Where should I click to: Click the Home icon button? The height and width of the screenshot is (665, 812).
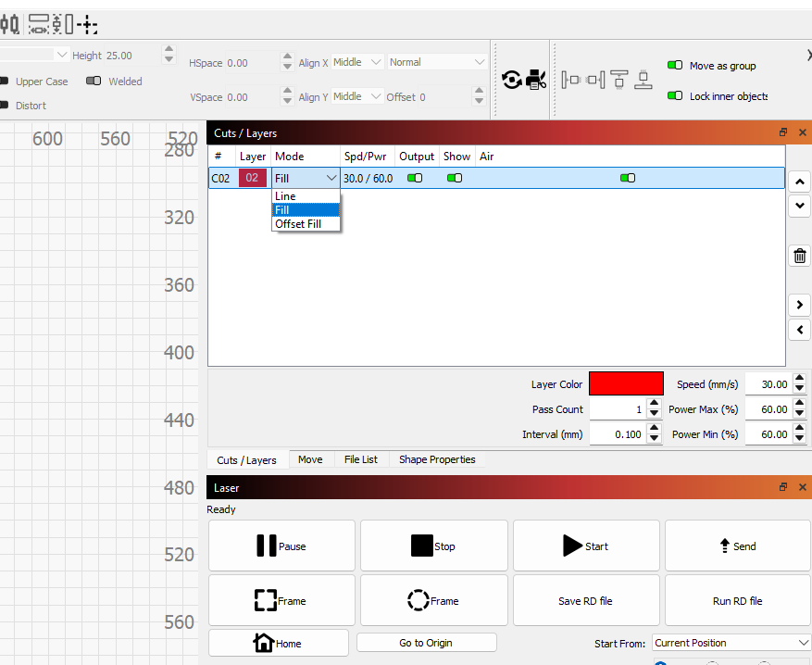(x=278, y=643)
